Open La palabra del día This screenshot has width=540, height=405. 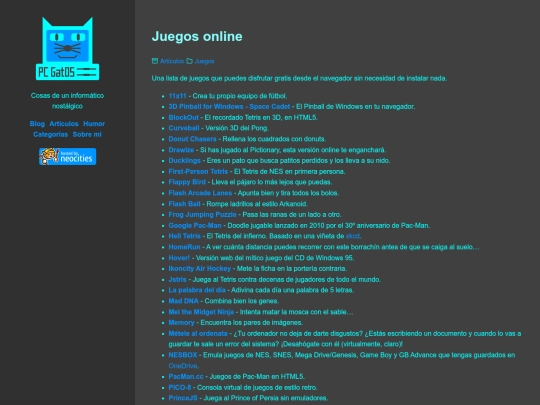(x=197, y=290)
